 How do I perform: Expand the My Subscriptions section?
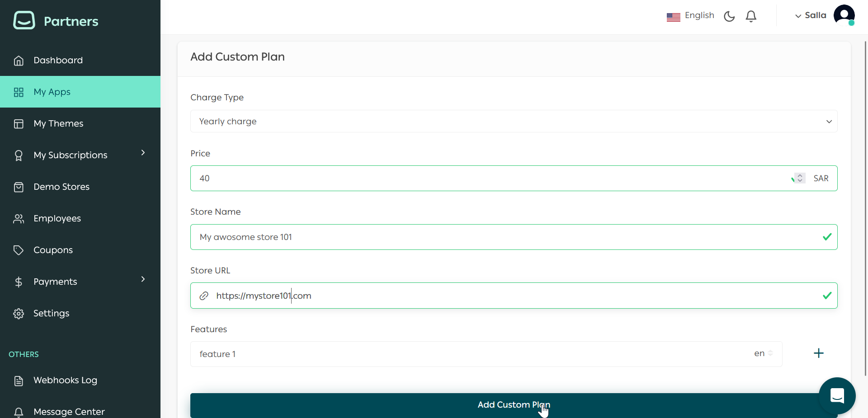click(x=143, y=154)
